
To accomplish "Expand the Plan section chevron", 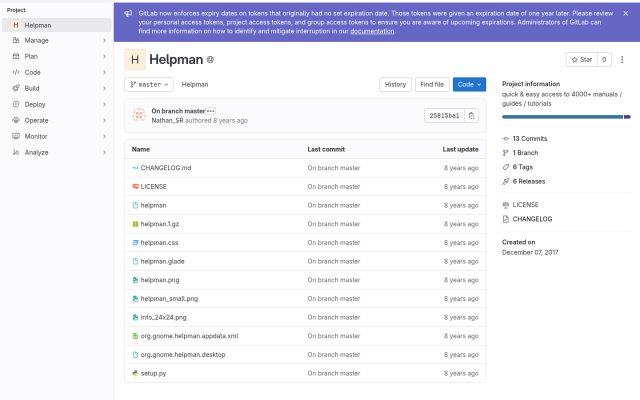I will [104, 56].
